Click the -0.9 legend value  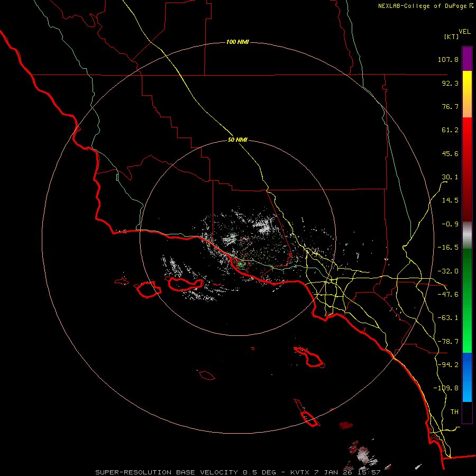(450, 224)
